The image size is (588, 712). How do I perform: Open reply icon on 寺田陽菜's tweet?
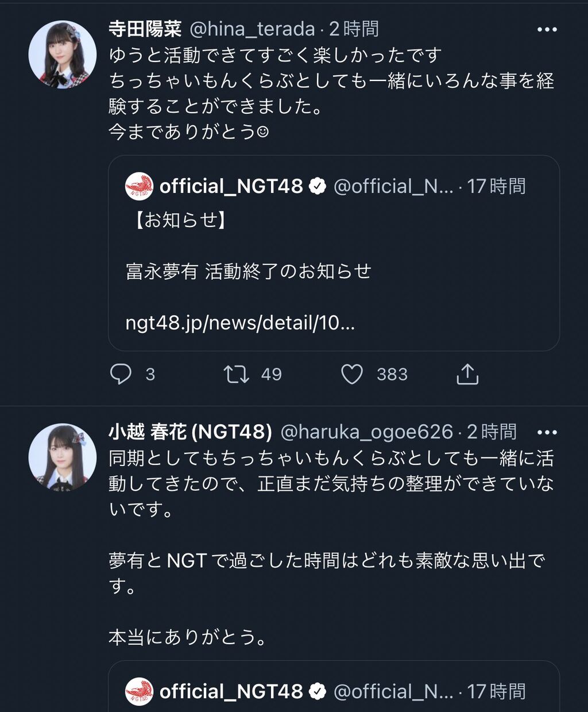pos(121,374)
